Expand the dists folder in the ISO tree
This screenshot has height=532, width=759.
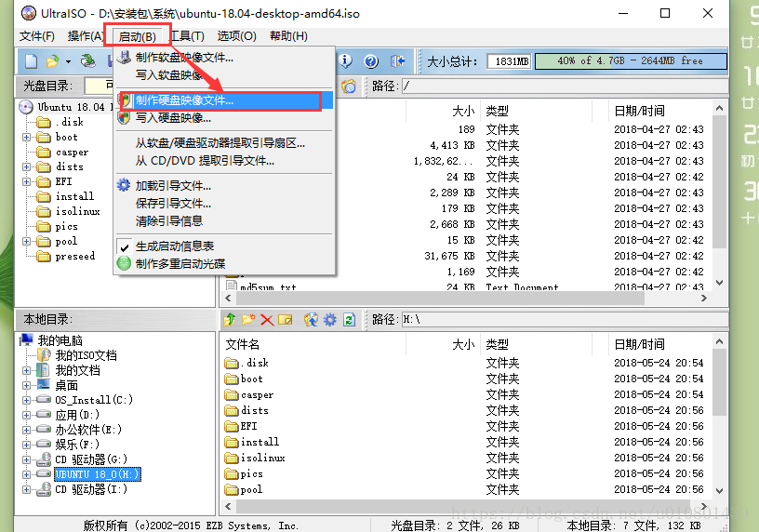[27, 167]
